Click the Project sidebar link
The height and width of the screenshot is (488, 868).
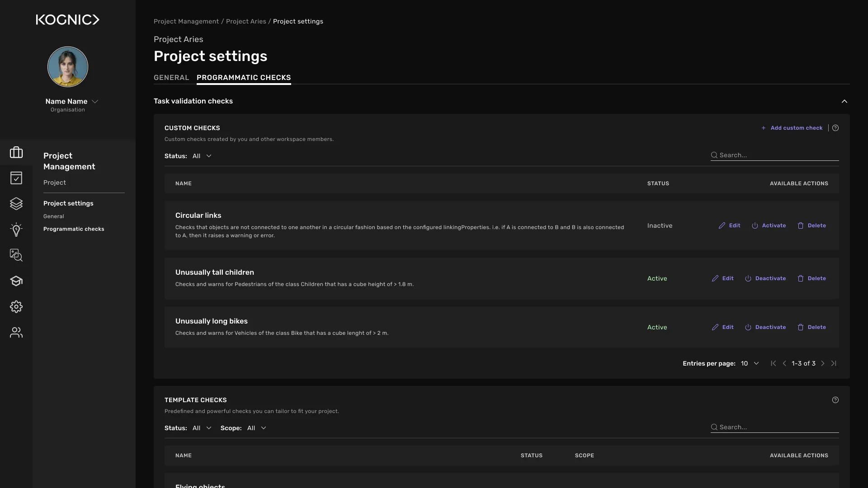(55, 183)
